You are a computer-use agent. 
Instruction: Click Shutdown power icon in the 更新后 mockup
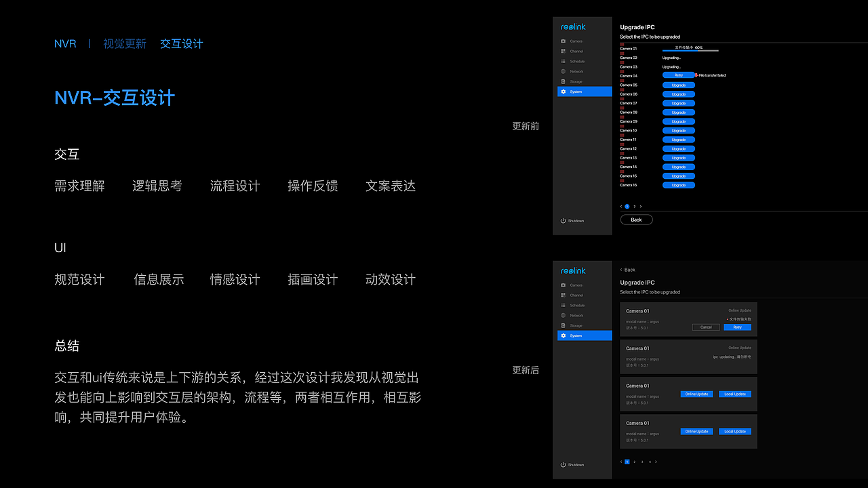(564, 465)
